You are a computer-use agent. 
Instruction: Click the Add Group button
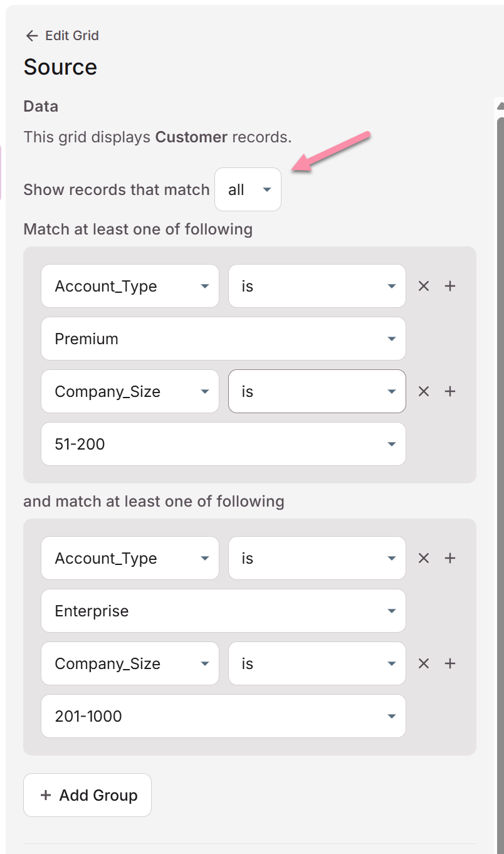tap(87, 795)
